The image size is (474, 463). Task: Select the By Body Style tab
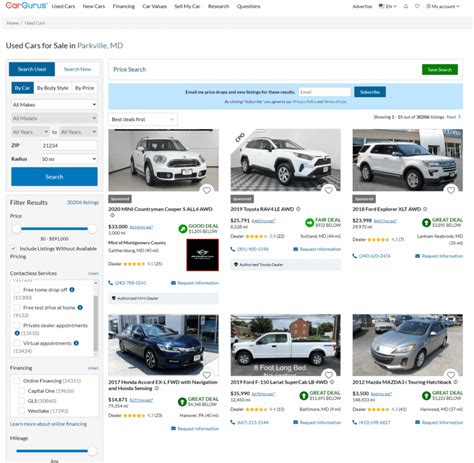[53, 88]
